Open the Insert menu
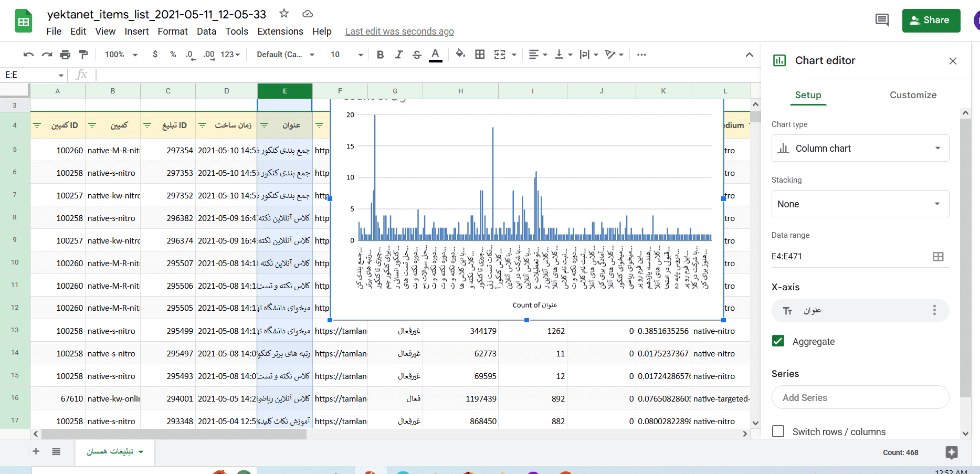The height and width of the screenshot is (474, 980). (136, 31)
